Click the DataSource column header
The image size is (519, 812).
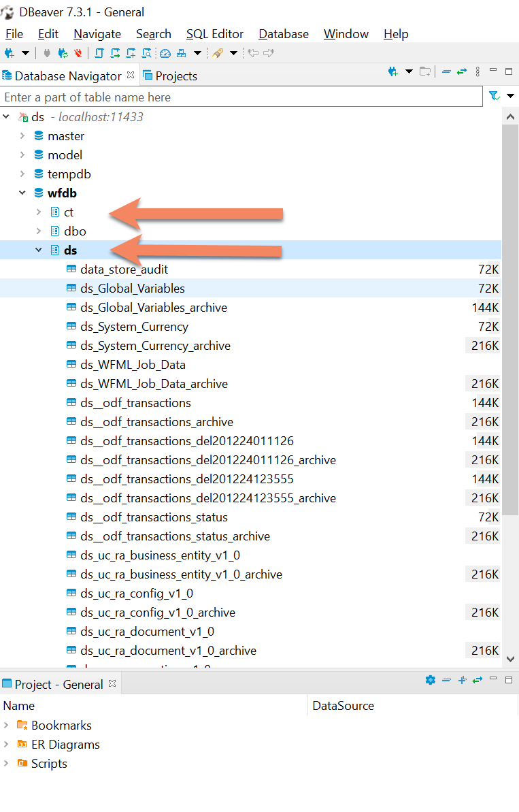click(413, 706)
